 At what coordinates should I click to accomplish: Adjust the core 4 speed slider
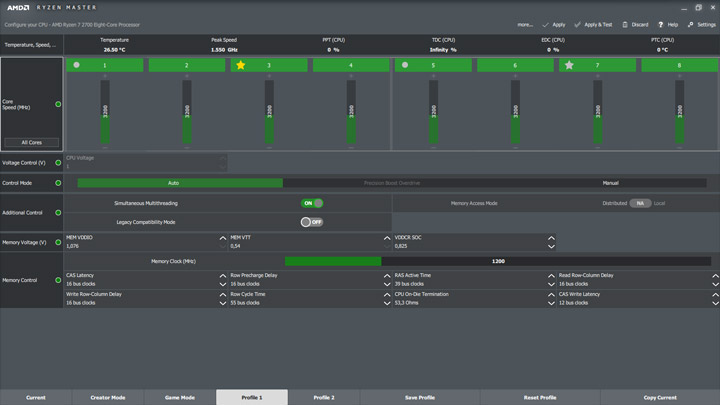(351, 112)
